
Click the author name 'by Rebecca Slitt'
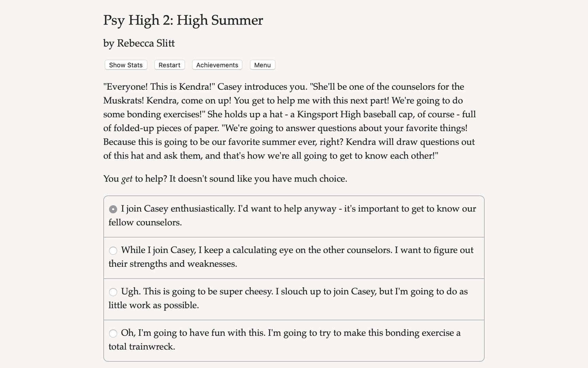(139, 43)
